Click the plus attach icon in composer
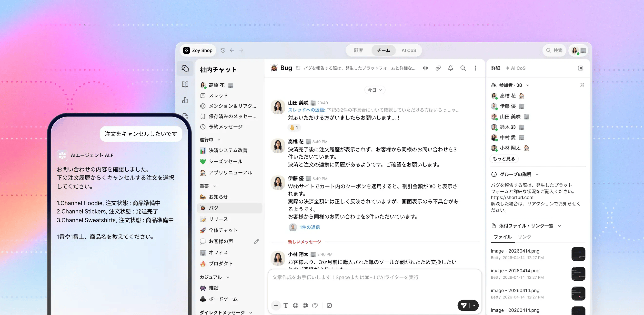 click(276, 305)
